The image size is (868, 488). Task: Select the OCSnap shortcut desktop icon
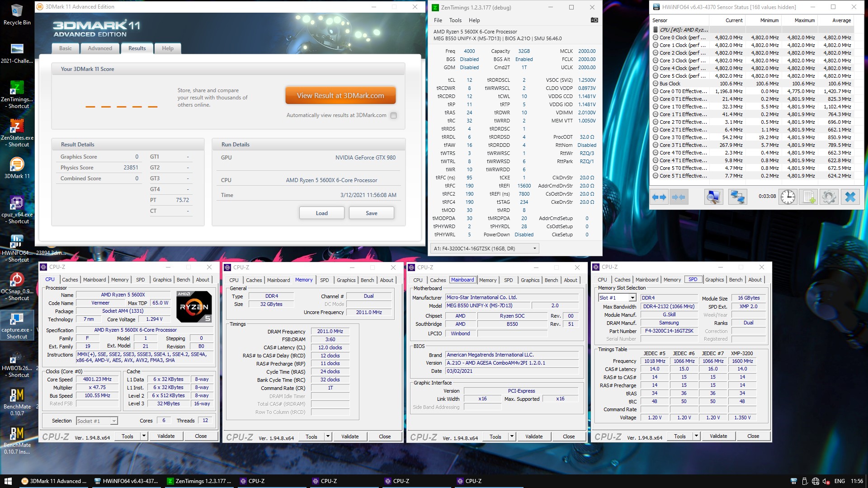(17, 286)
